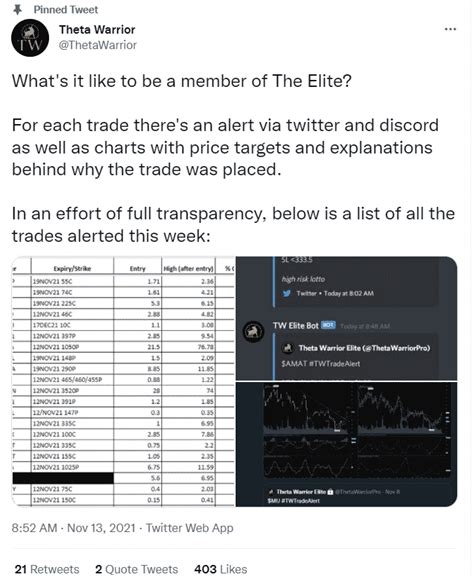Click the Theta Warrior TW profile avatar
The height and width of the screenshot is (579, 474).
(x=30, y=38)
